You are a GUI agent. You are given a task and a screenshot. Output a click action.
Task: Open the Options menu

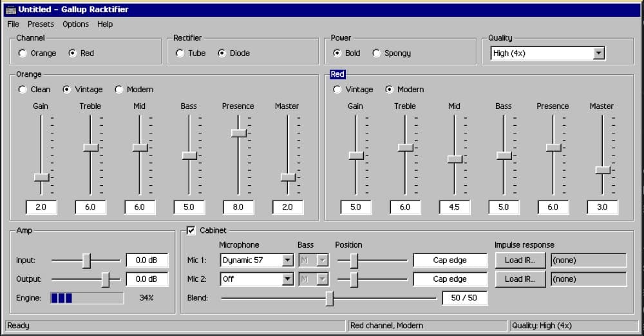tap(75, 25)
